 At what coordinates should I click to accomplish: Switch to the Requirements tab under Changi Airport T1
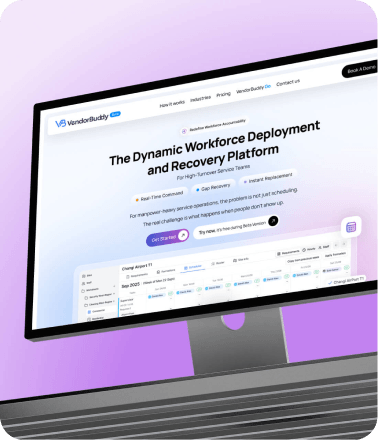(137, 276)
